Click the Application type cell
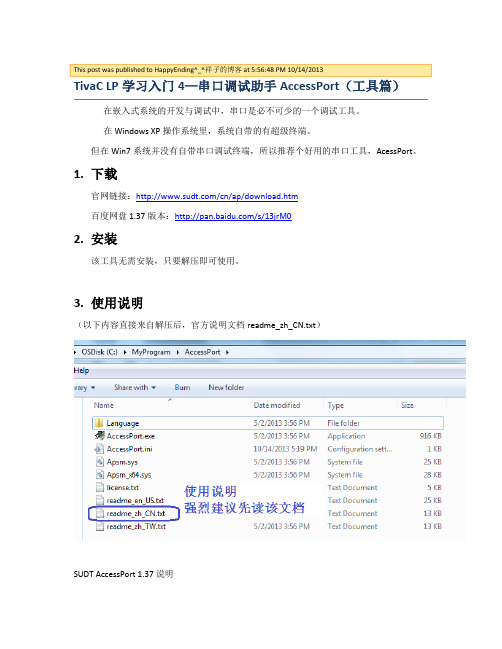 346,436
